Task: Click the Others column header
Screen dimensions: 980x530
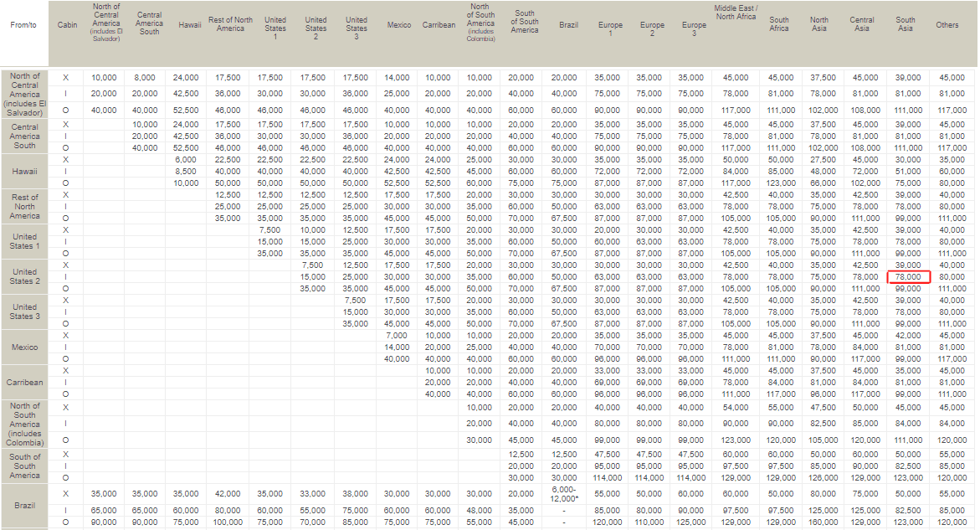Action: (947, 25)
